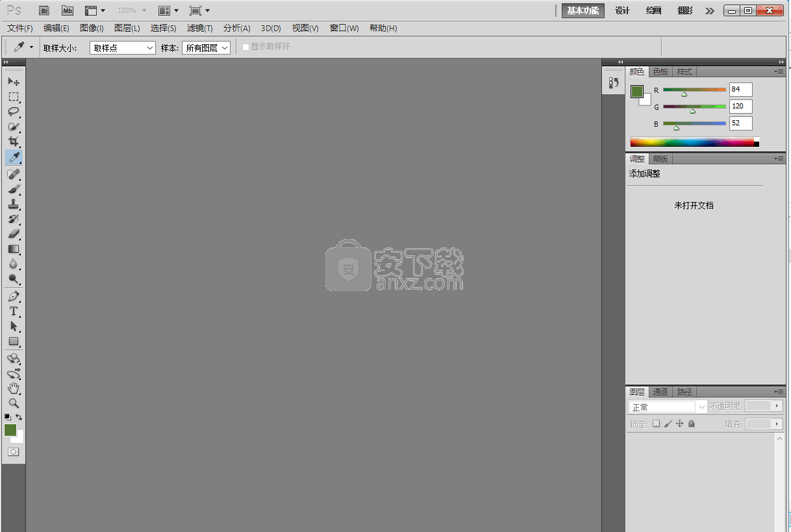Select the Rectangular Marquee tool
791x532 pixels.
[13, 97]
